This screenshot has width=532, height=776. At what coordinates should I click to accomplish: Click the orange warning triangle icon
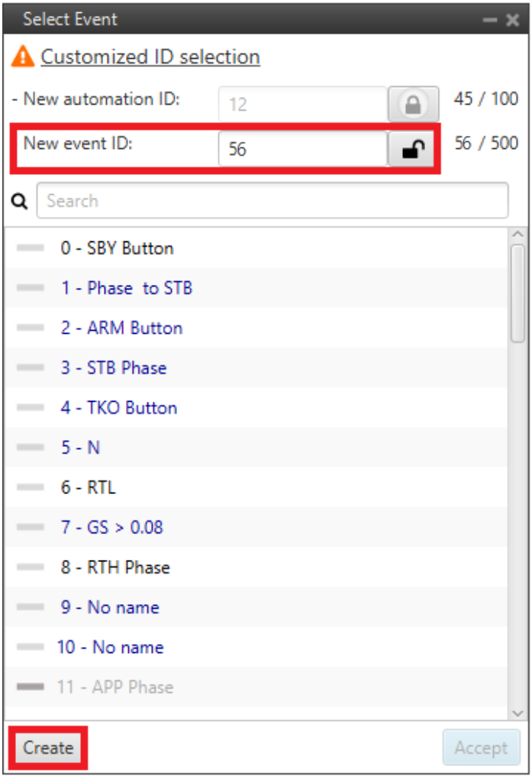tap(24, 57)
